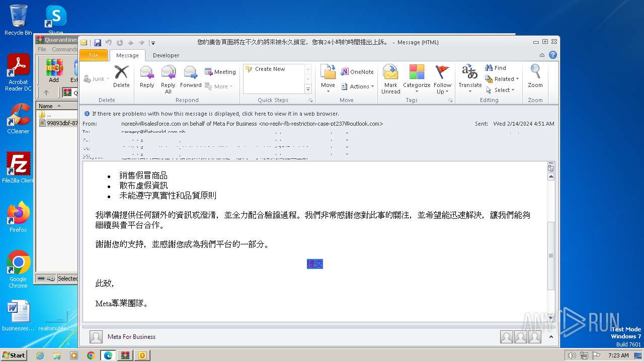The width and height of the screenshot is (644, 362).
Task: Send message to OneNote
Action: point(357,72)
